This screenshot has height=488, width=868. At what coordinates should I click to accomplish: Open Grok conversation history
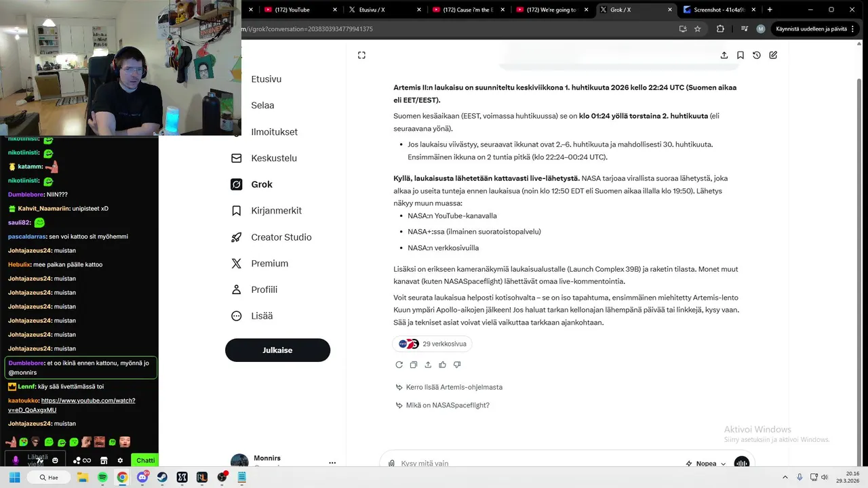click(x=757, y=56)
